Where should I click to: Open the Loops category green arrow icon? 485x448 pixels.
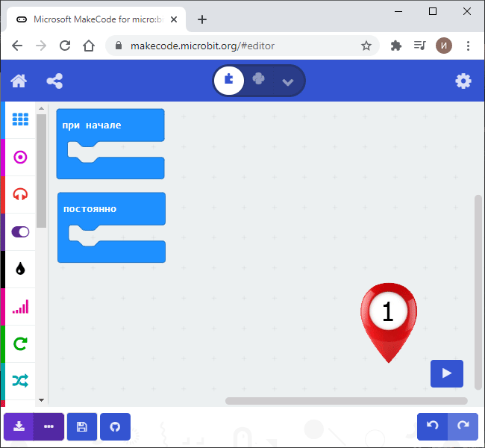click(20, 344)
